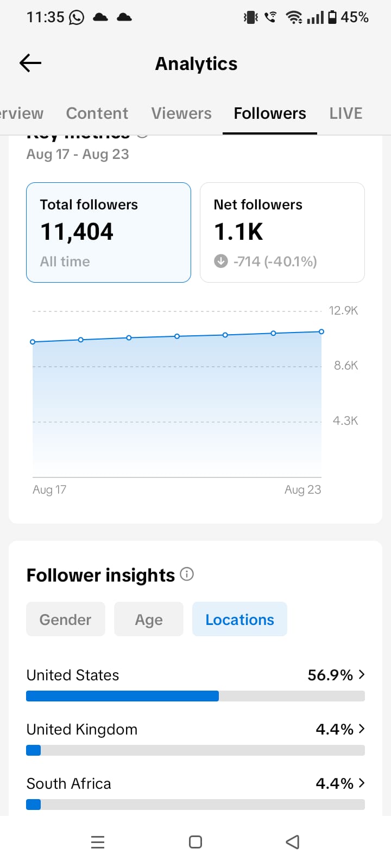
Task: Tap the Aug 23 data point on chart
Action: 321,331
